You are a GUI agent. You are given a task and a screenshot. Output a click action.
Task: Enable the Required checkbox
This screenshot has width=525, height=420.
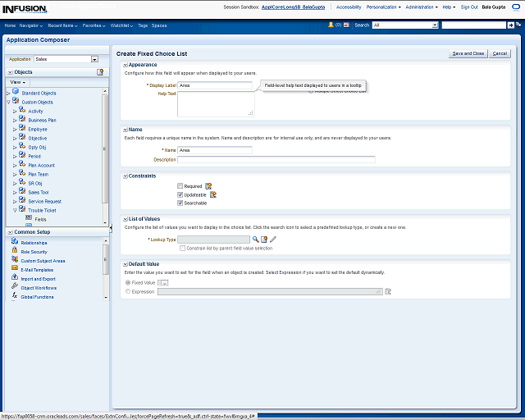tap(180, 186)
